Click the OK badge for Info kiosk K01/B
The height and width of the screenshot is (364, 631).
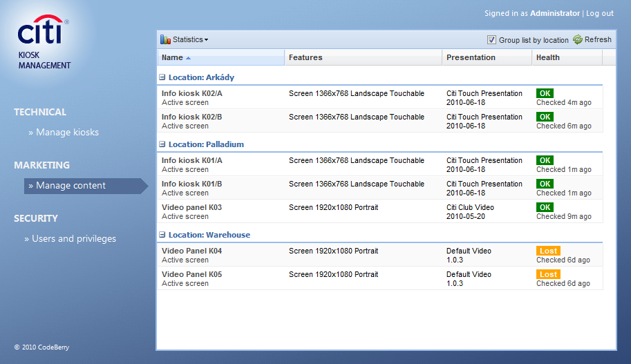click(x=545, y=184)
